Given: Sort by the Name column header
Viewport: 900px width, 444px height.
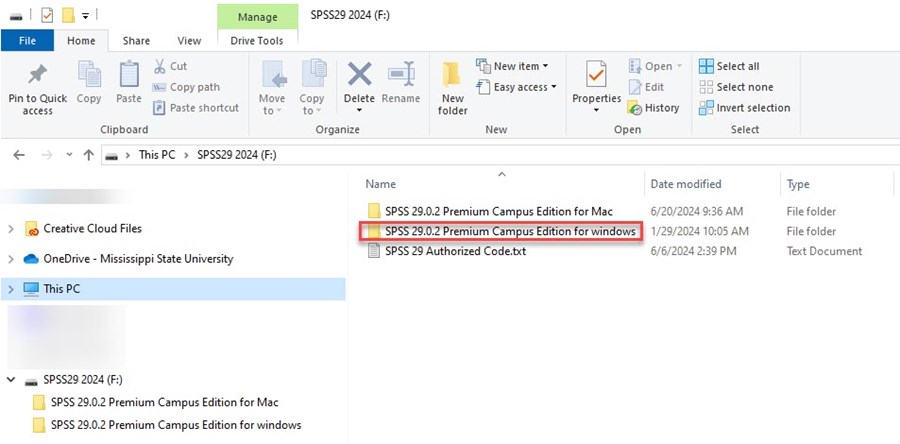Looking at the screenshot, I should (x=381, y=184).
